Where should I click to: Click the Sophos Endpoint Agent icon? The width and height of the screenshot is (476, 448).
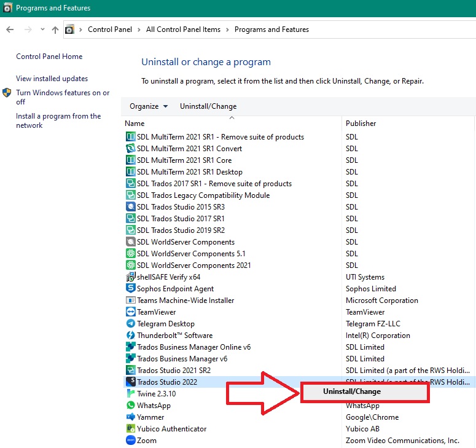(131, 289)
